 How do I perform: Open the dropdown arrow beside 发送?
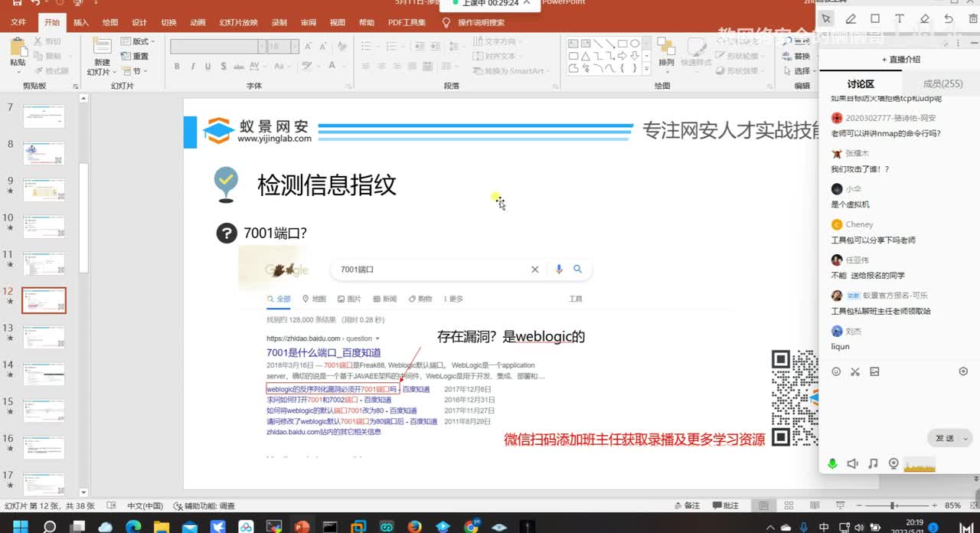pos(965,438)
